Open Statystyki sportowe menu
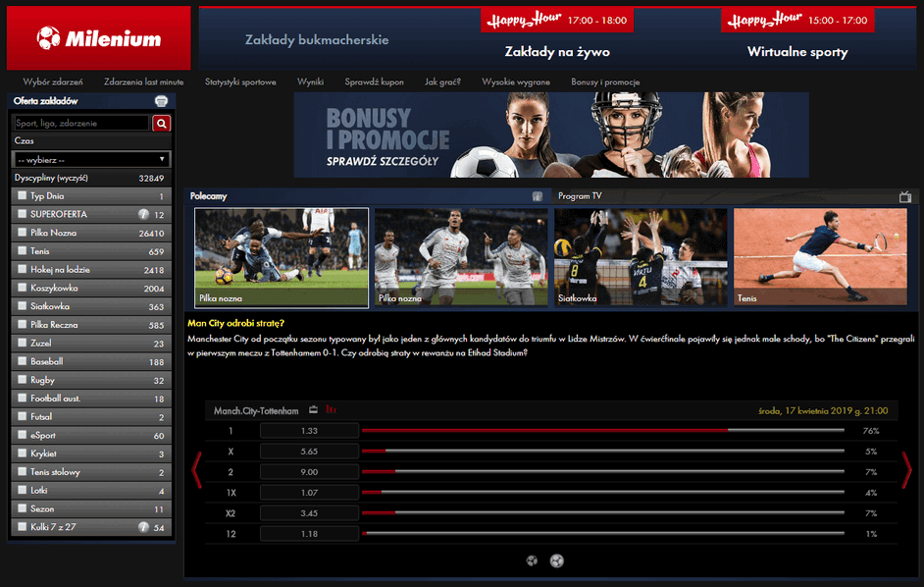The height and width of the screenshot is (587, 924). tap(240, 82)
